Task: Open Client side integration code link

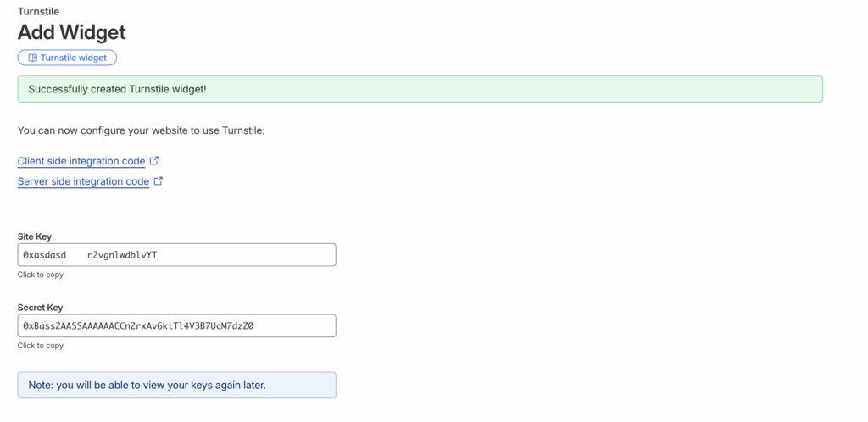Action: click(81, 161)
